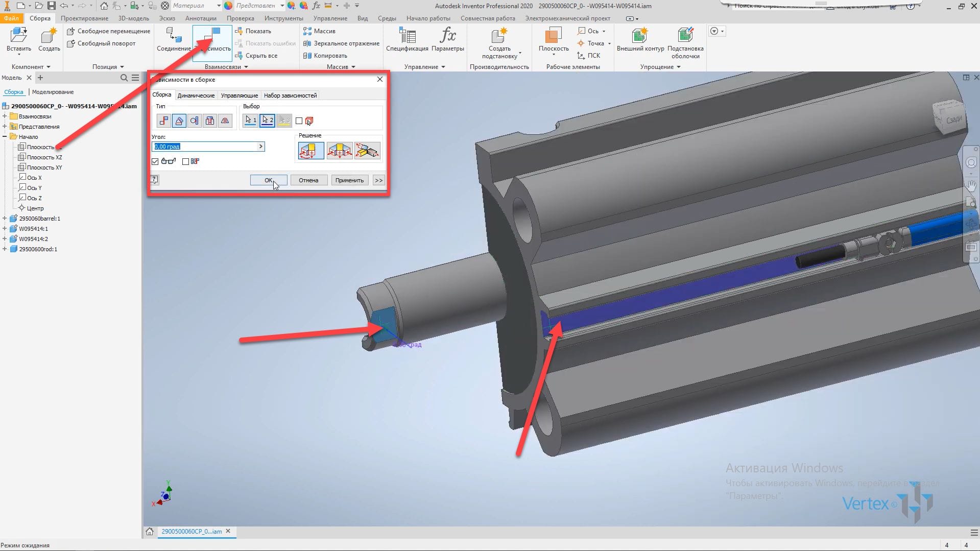
Task: Click the Внешний контур icon
Action: click(640, 35)
